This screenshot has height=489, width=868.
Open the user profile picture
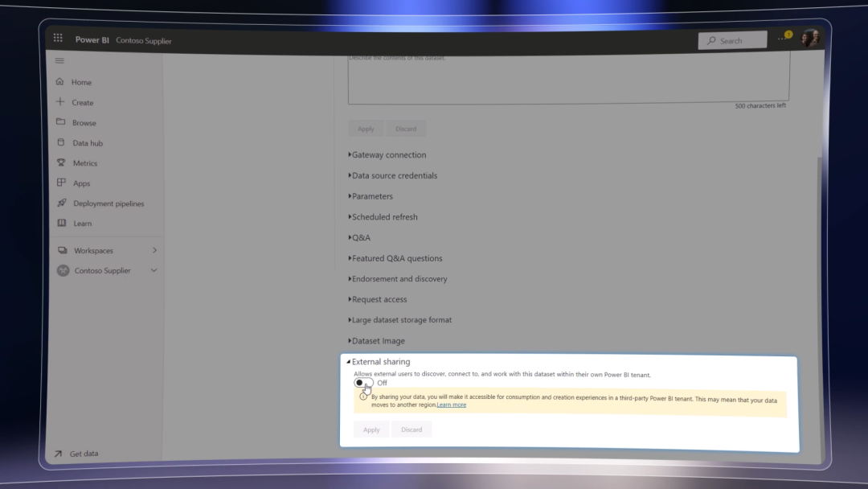810,39
